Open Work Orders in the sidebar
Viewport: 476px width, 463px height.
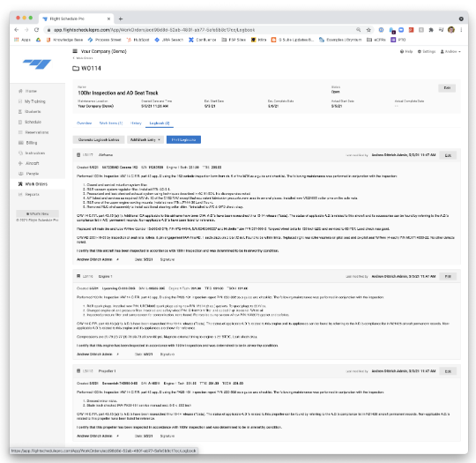[x=33, y=183]
